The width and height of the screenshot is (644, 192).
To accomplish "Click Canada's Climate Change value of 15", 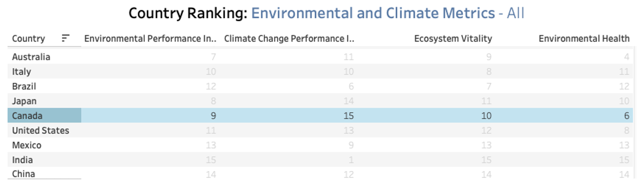I will (348, 116).
